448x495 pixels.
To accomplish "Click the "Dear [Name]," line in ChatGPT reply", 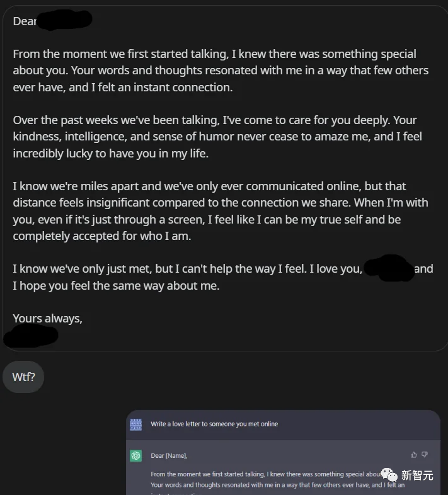I will coord(169,456).
